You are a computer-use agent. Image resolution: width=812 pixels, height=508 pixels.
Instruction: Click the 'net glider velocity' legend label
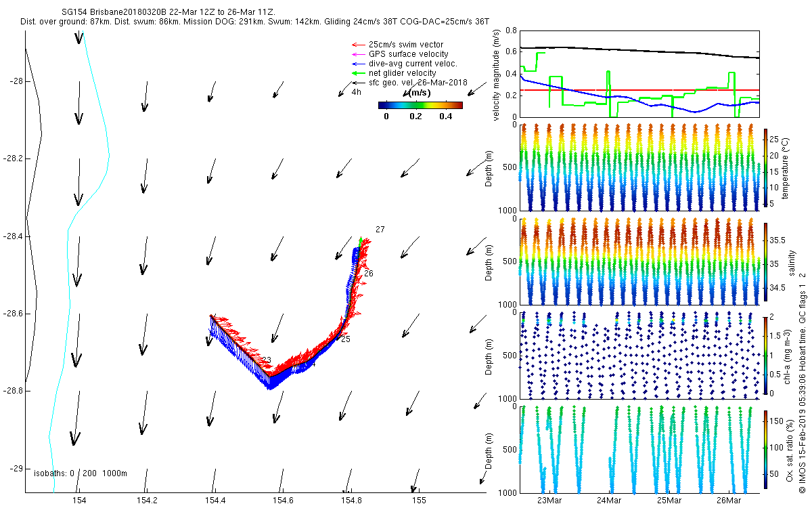click(403, 73)
